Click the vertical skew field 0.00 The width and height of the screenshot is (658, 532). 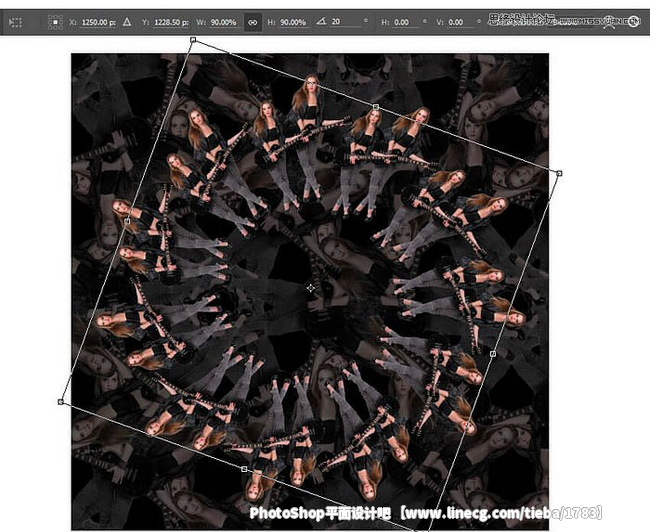pos(461,22)
